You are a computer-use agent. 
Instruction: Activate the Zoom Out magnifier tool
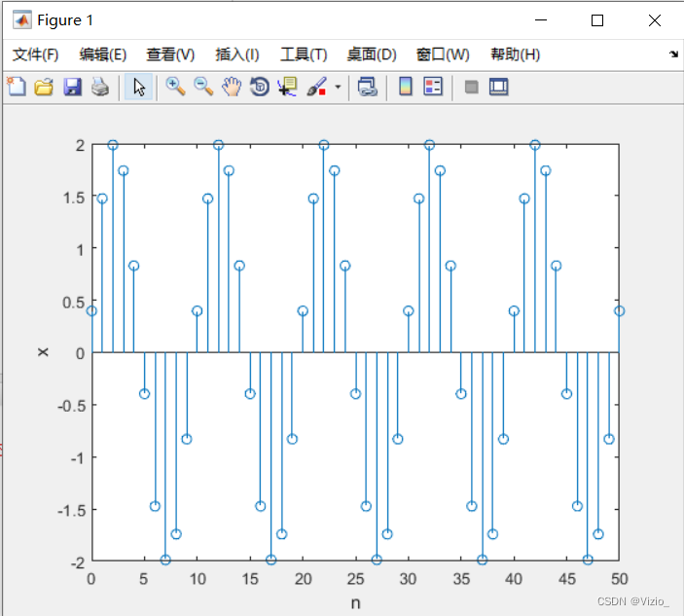point(203,87)
